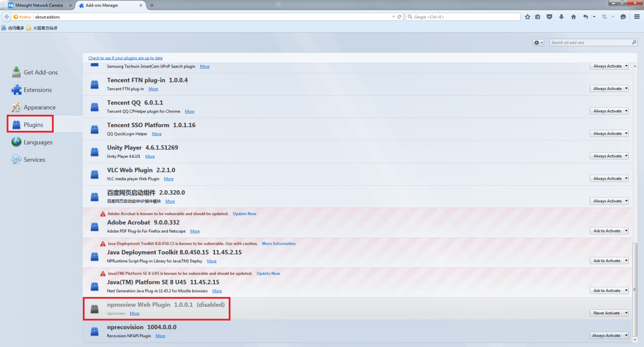644x347 pixels.
Task: Open Tencent SSO Platform activation dropdown
Action: coord(609,133)
